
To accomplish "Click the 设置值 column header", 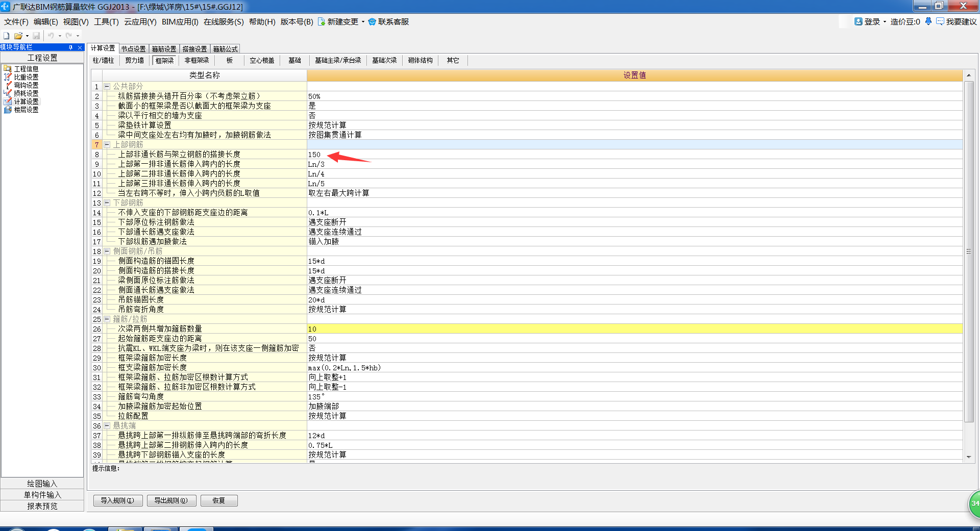I will coord(634,75).
